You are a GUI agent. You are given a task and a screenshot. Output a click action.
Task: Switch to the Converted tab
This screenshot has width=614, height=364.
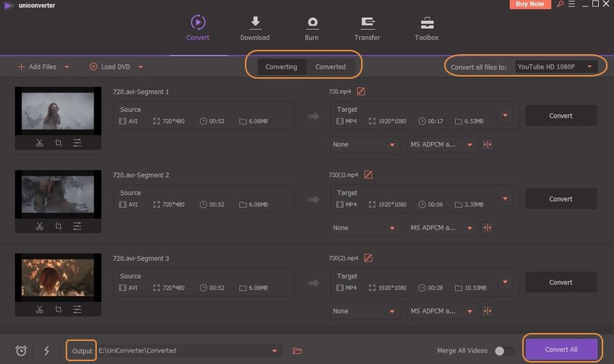point(330,66)
